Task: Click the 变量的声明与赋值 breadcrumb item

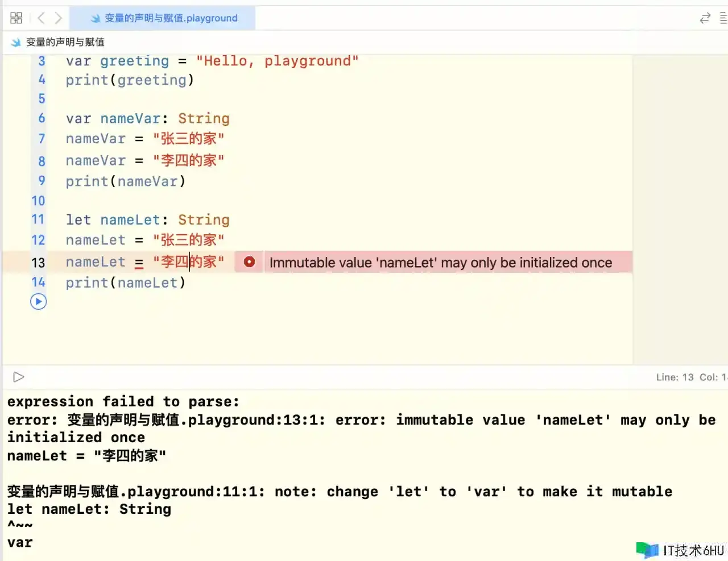Action: click(x=65, y=43)
